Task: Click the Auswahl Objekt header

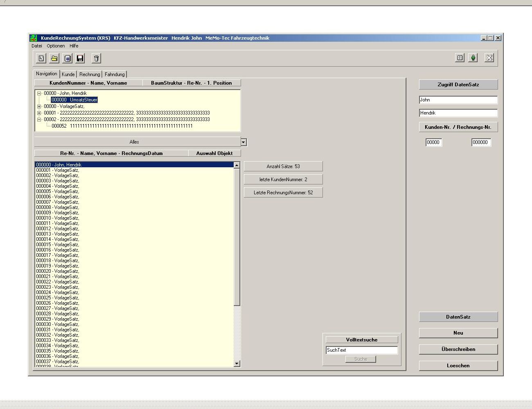Action: pos(214,153)
